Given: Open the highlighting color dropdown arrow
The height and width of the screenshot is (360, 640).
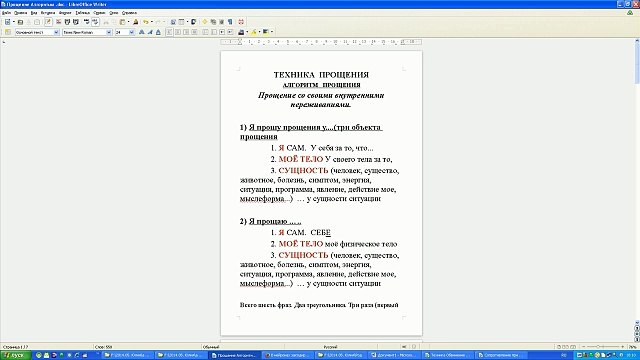Looking at the screenshot, I should point(259,32).
